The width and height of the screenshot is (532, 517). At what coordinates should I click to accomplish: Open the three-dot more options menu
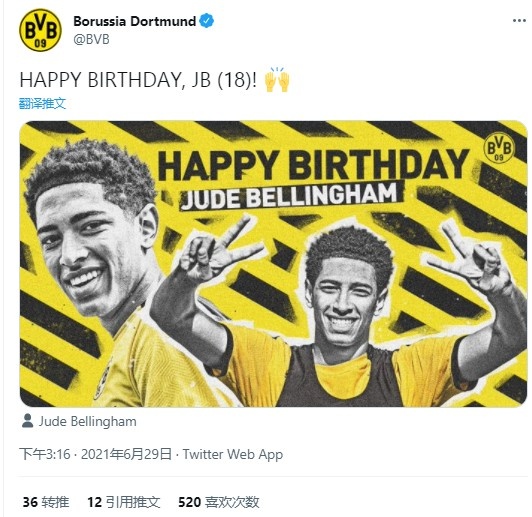pyautogui.click(x=519, y=21)
